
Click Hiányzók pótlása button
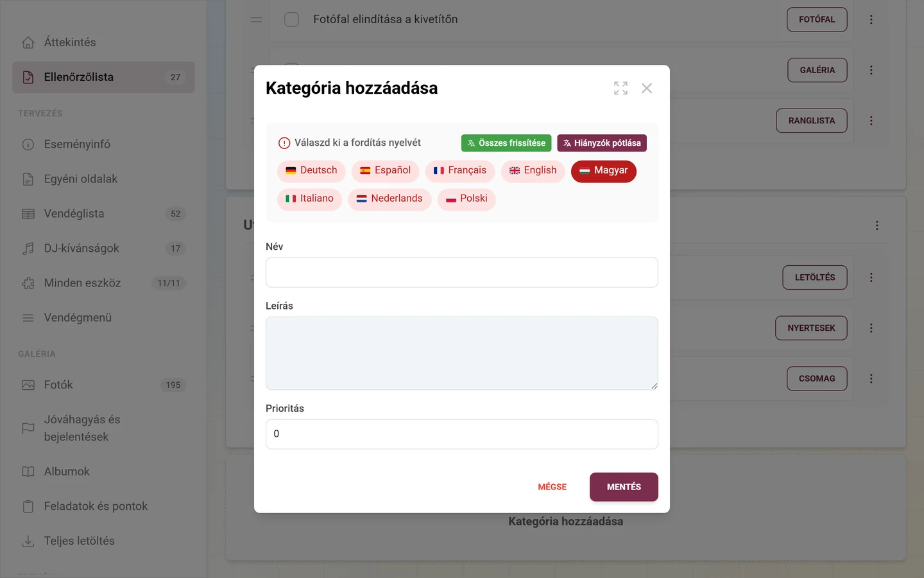coord(602,143)
